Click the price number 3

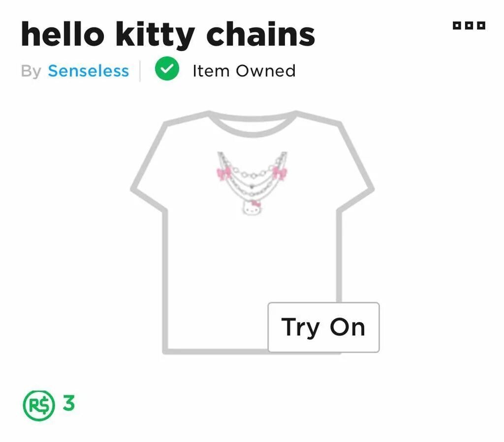click(69, 403)
